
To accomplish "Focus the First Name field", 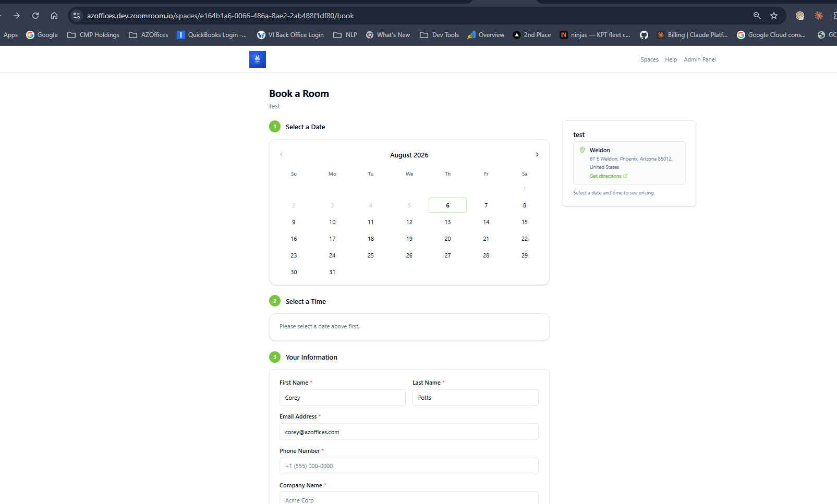I will tap(343, 398).
